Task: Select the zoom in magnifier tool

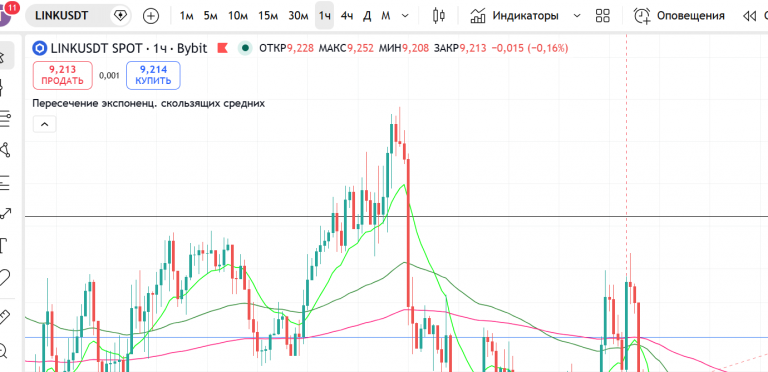Action: [x=3, y=350]
